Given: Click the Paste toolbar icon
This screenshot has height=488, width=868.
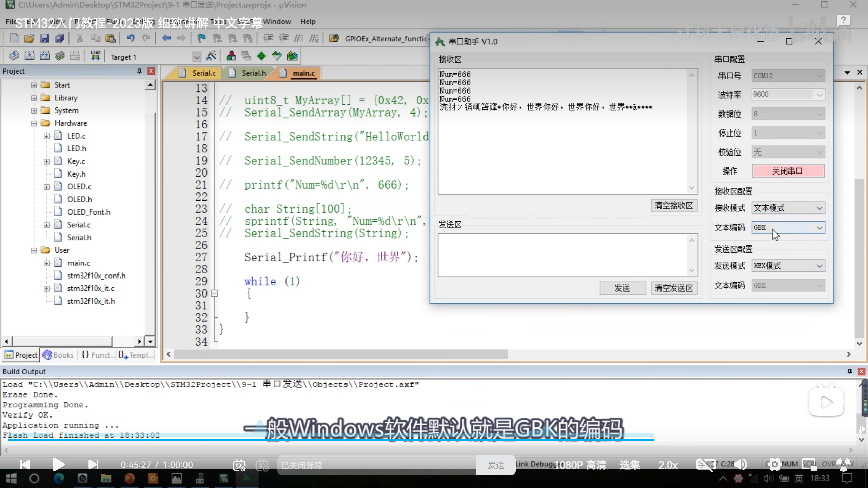Looking at the screenshot, I should pos(111,38).
